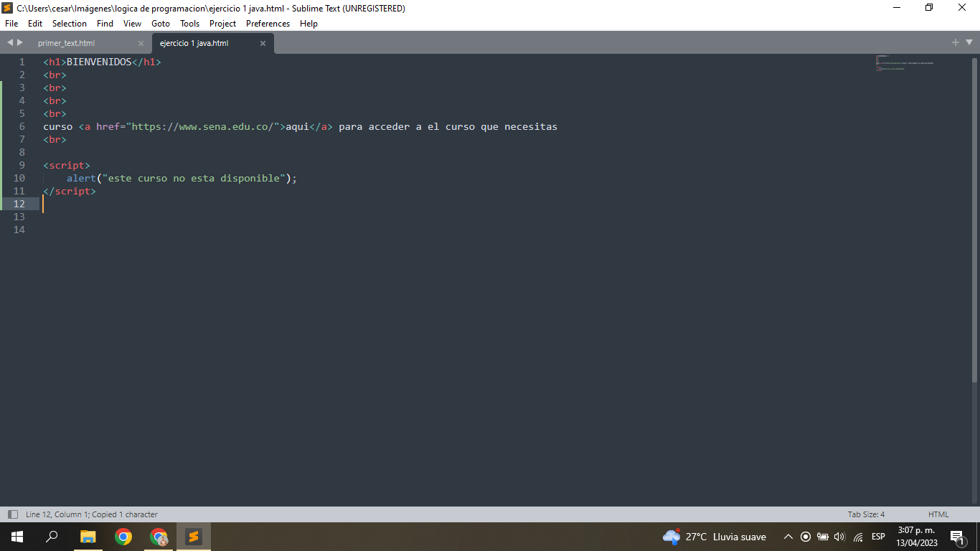Change Tab Size: 4 setting
Screen dimensions: 980x551
tap(866, 514)
